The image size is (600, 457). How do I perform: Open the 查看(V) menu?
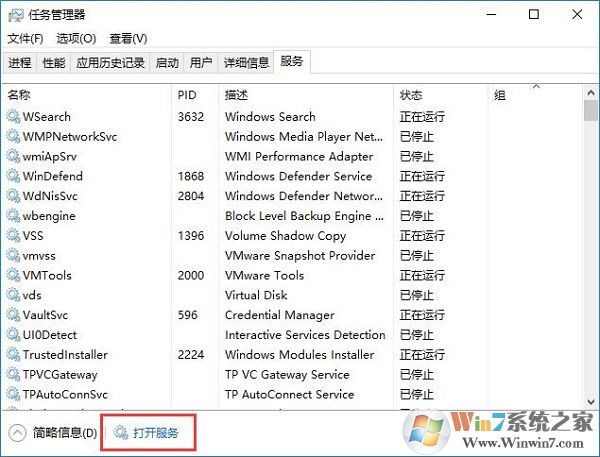(x=128, y=38)
